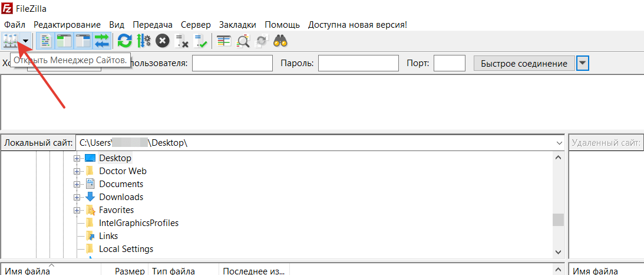The height and width of the screenshot is (275, 644).
Task: Toggle the remote directory tree view
Action: tap(82, 41)
